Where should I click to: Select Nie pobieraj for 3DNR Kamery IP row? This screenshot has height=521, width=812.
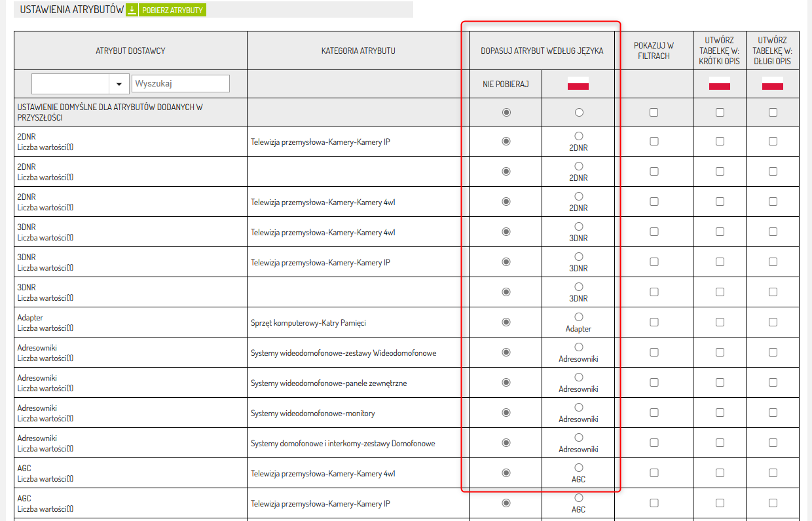pyautogui.click(x=506, y=262)
